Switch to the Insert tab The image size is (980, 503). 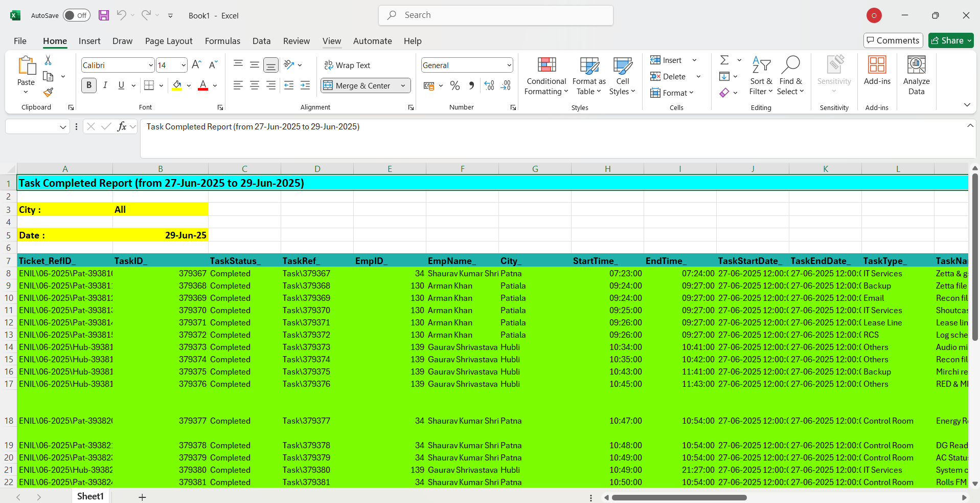click(89, 41)
